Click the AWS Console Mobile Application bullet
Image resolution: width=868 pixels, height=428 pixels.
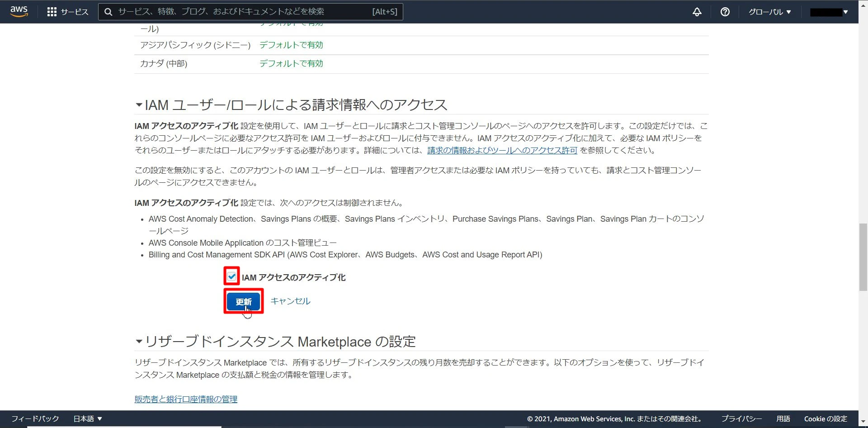(x=243, y=243)
